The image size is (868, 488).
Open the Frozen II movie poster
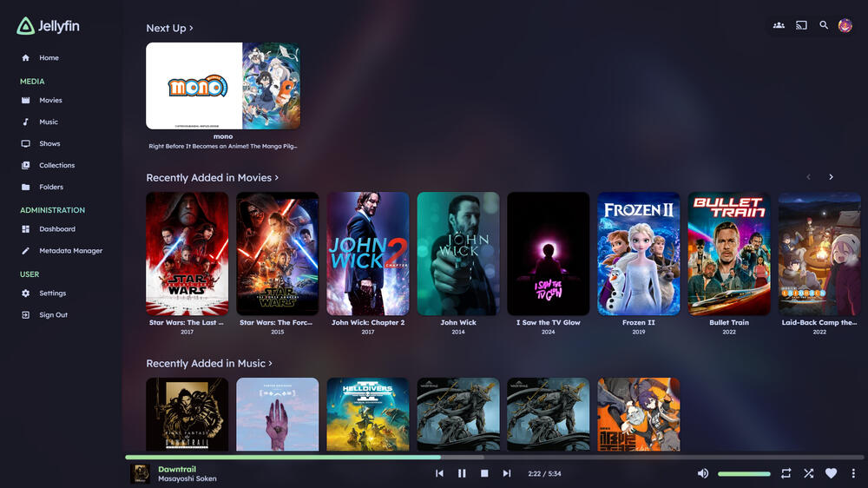[638, 254]
